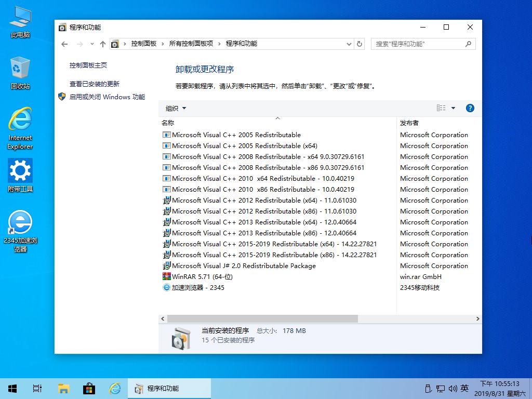Click the Forward navigation arrow

click(x=79, y=44)
